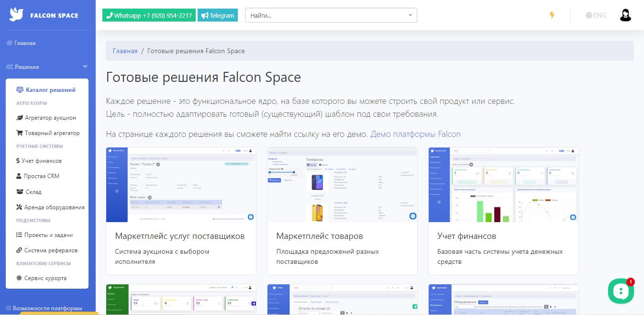This screenshot has width=644, height=315.
Task: Open the Учет финансов card title
Action: (467, 236)
